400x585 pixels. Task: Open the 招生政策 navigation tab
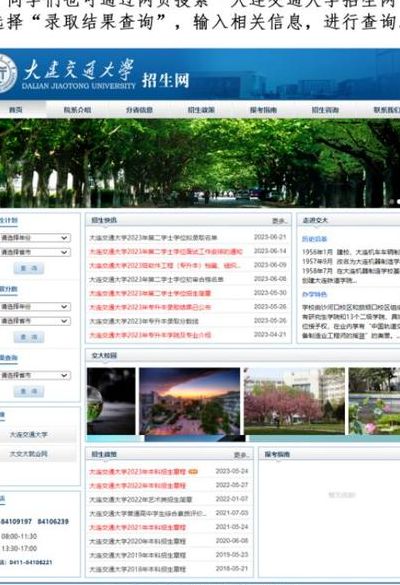[x=201, y=110]
